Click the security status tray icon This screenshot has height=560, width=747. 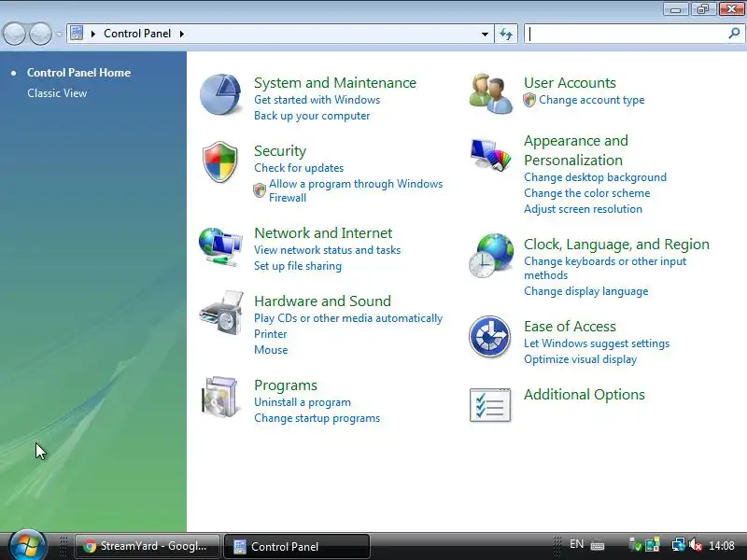(635, 545)
